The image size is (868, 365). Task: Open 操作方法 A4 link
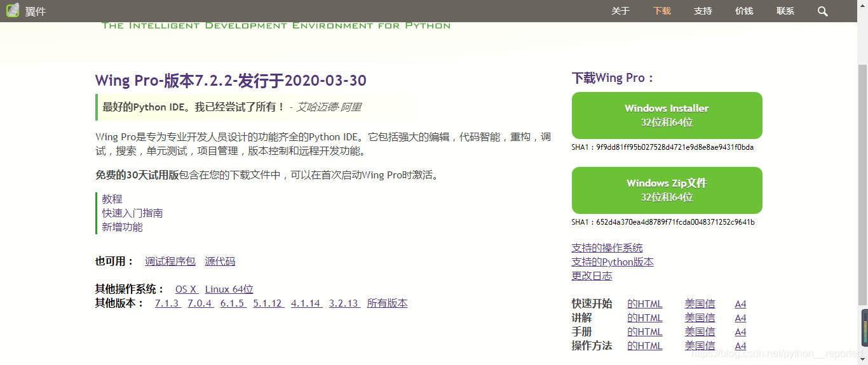pos(740,346)
